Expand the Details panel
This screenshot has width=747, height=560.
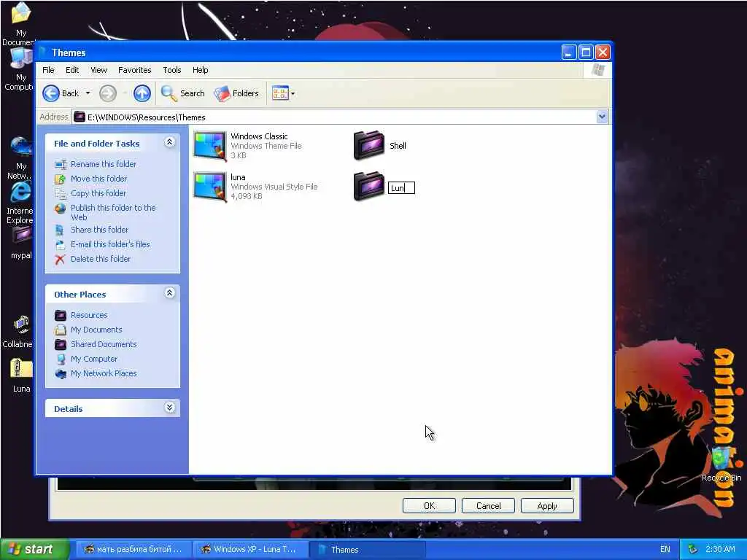pos(169,408)
